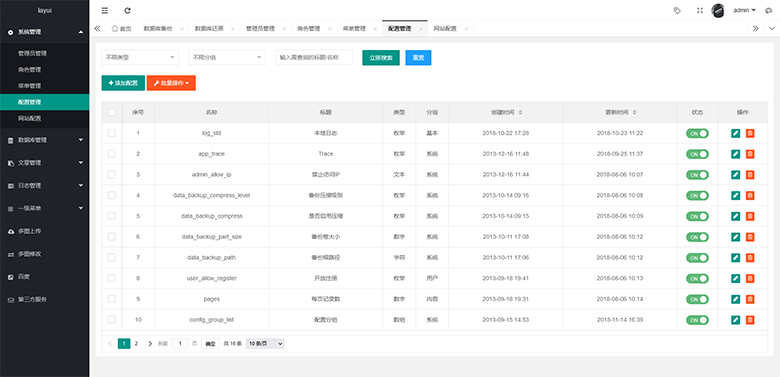Disable the pages row status switch
780x377 pixels.
(x=697, y=299)
